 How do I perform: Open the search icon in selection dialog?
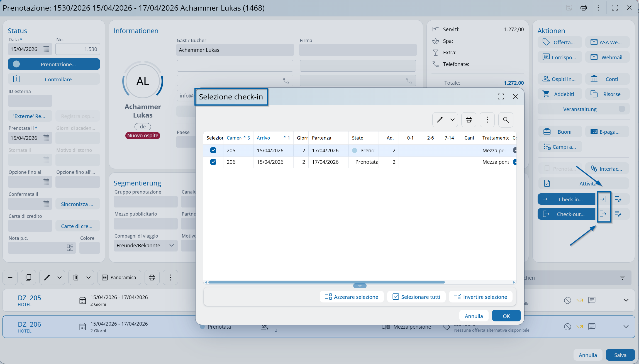click(x=506, y=120)
